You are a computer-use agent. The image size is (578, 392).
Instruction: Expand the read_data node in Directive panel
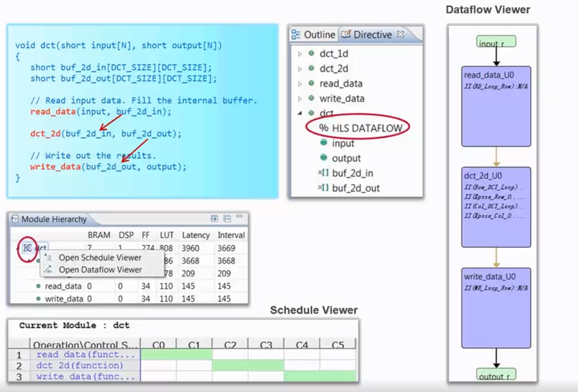[x=299, y=83]
